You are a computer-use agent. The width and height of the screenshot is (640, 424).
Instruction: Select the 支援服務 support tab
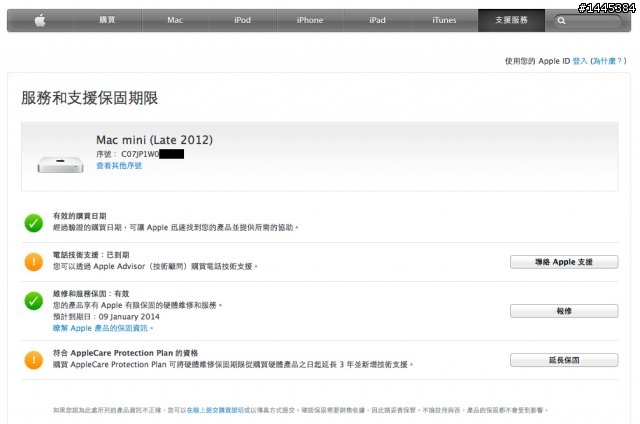511,20
